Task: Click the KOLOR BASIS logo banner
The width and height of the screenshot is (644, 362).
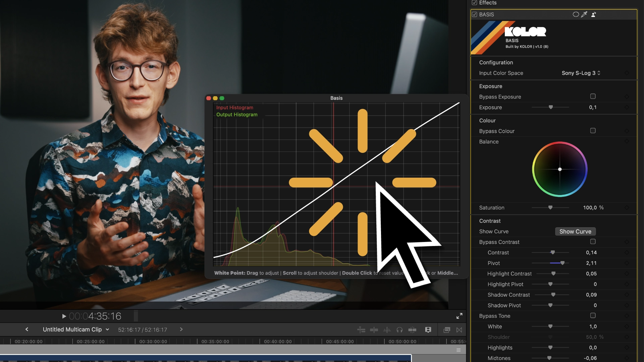Action: pos(553,38)
